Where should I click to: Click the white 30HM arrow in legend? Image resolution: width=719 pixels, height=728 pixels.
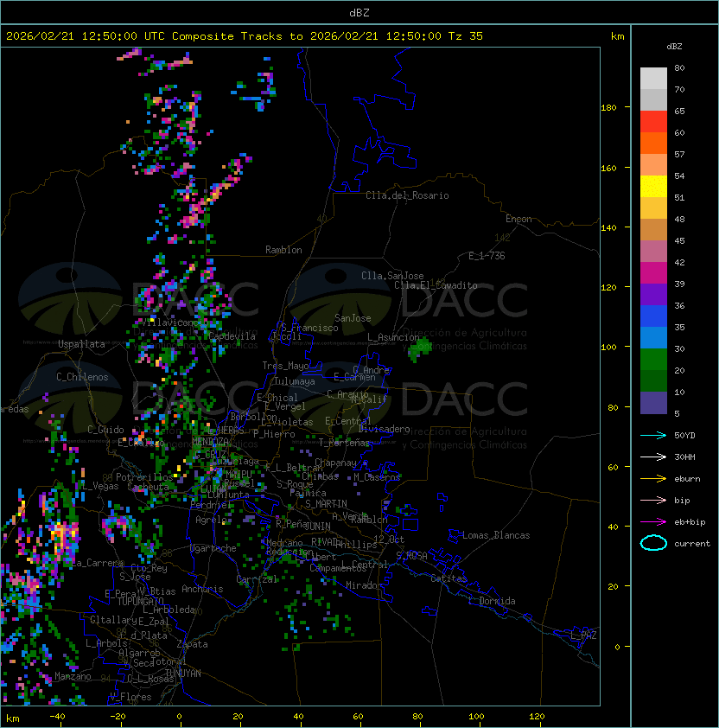[653, 457]
